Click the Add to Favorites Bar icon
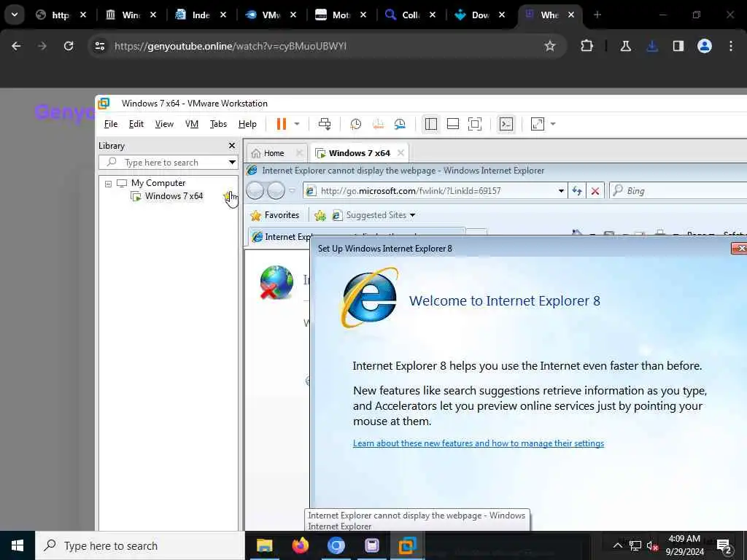The height and width of the screenshot is (560, 747). coord(320,216)
